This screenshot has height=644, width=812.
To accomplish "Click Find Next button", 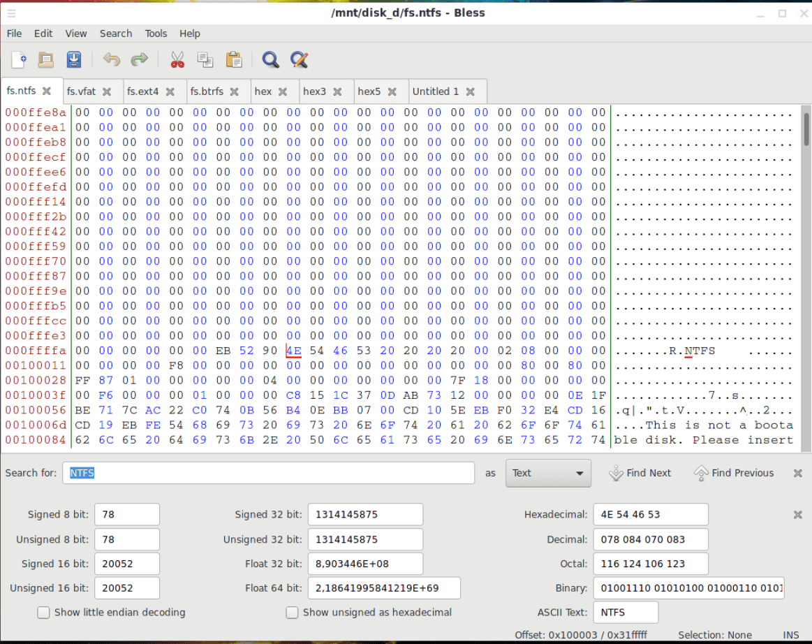I will pyautogui.click(x=640, y=473).
